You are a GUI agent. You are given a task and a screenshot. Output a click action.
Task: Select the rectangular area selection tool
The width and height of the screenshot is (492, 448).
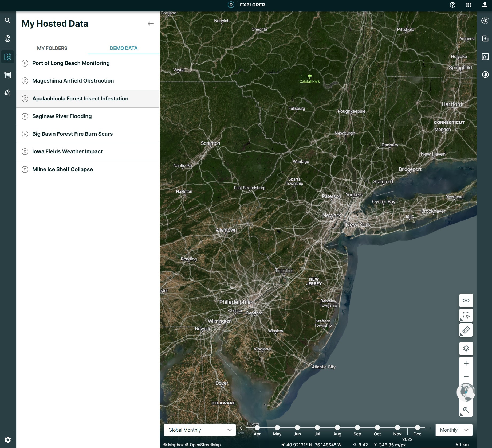pyautogui.click(x=466, y=315)
